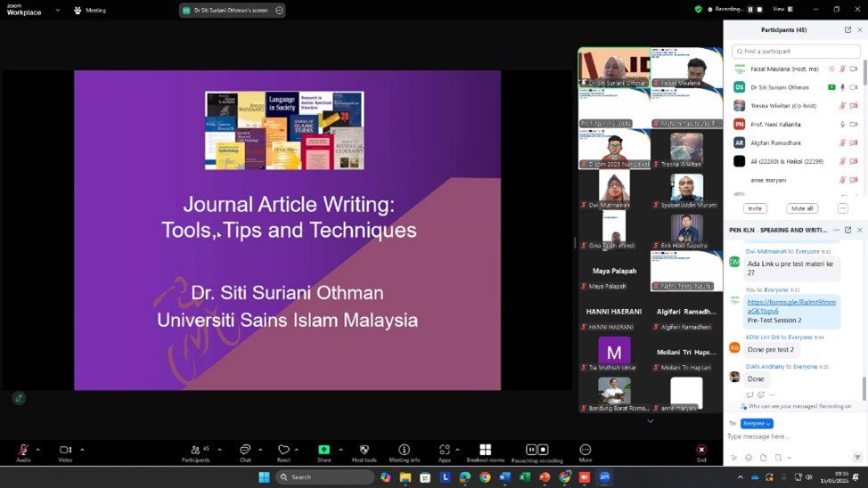This screenshot has width=868, height=488.
Task: Open the 'Everyone' recipient dropdown in chat
Action: (757, 424)
